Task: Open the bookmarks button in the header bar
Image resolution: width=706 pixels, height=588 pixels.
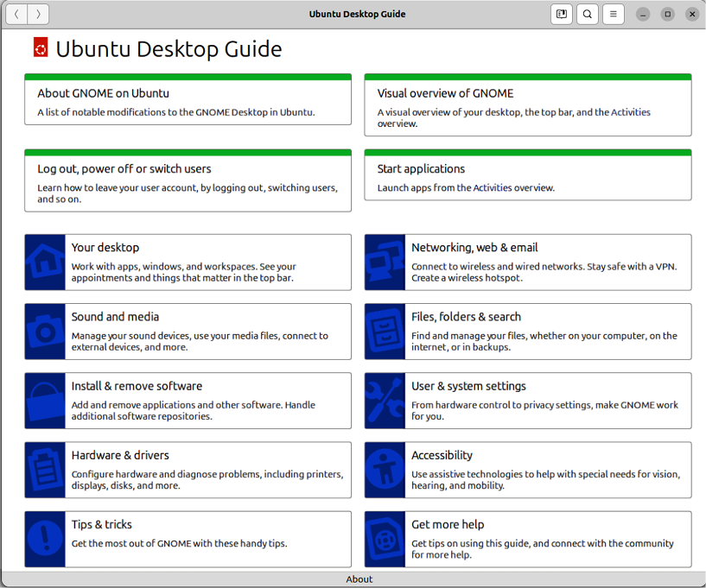Action: [x=562, y=14]
